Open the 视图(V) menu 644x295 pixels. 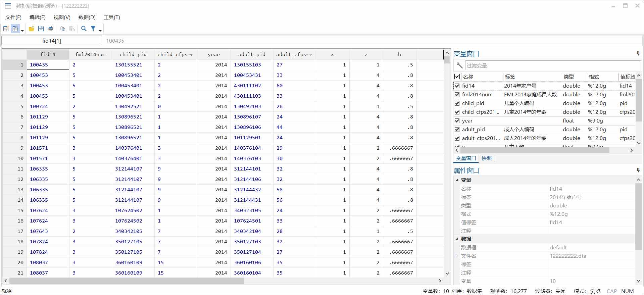(62, 17)
